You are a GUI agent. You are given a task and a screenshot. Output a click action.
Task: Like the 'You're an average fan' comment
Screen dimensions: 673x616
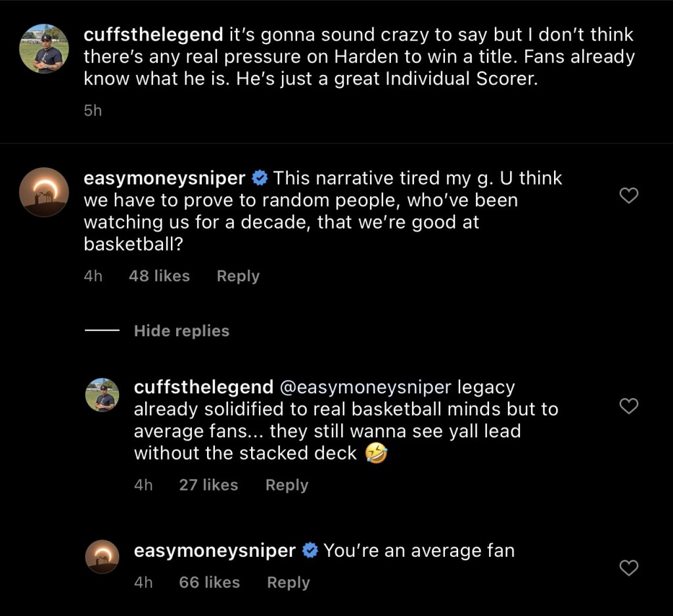tap(629, 569)
